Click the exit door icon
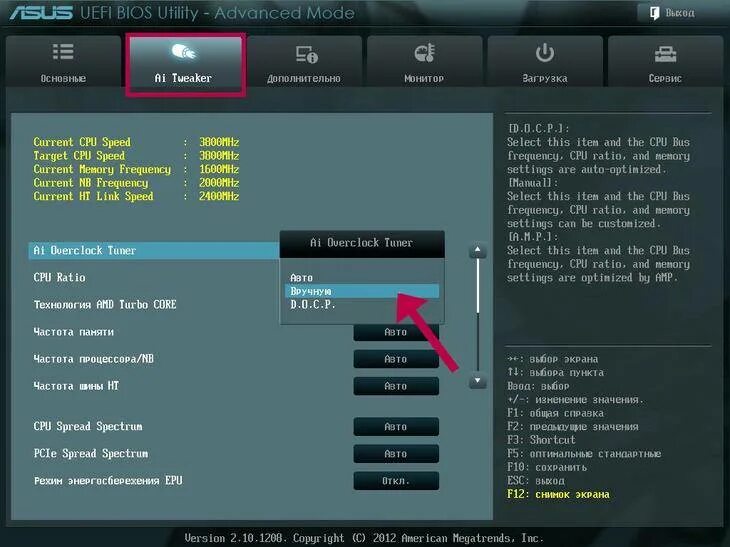 tap(655, 13)
